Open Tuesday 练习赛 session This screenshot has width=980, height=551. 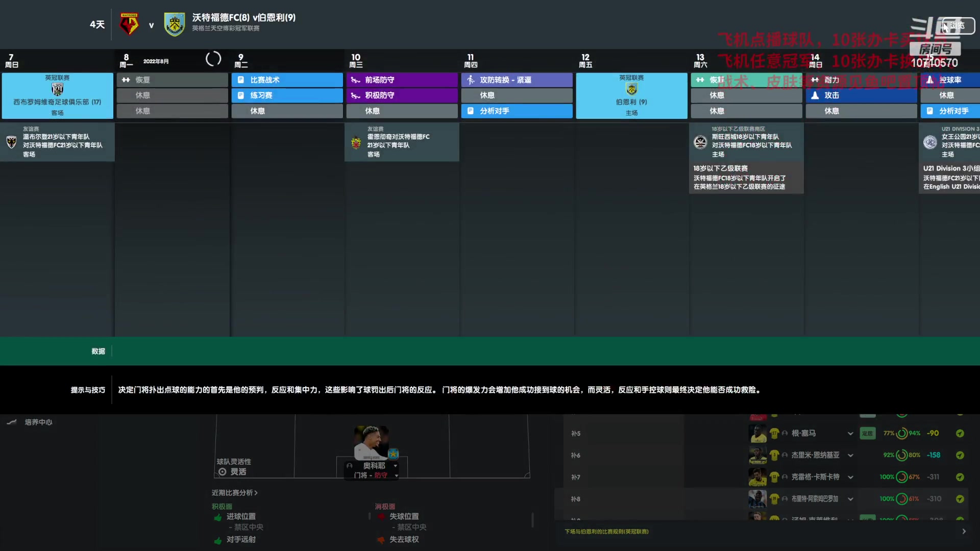[x=287, y=95]
